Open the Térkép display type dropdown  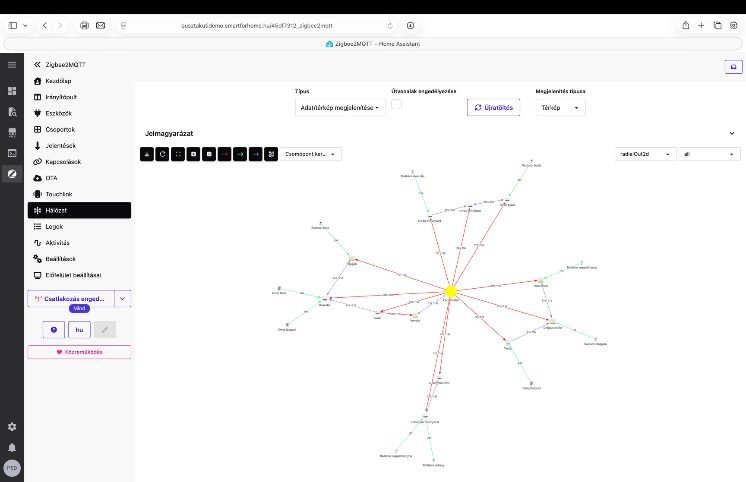coord(562,107)
